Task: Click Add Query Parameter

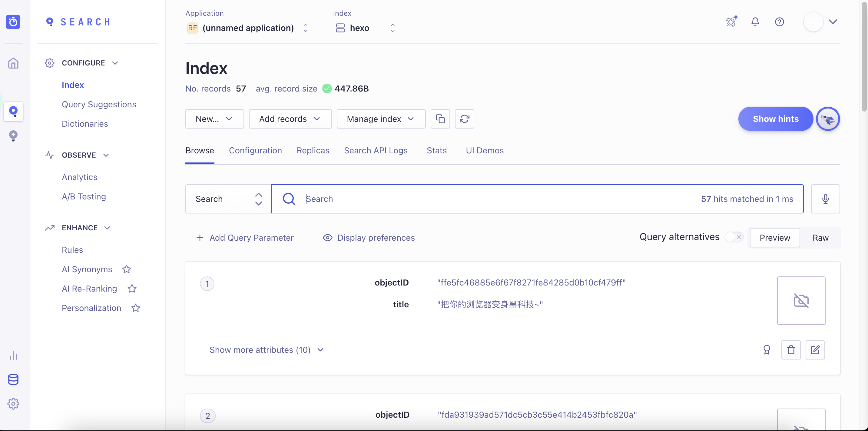Action: (x=245, y=238)
